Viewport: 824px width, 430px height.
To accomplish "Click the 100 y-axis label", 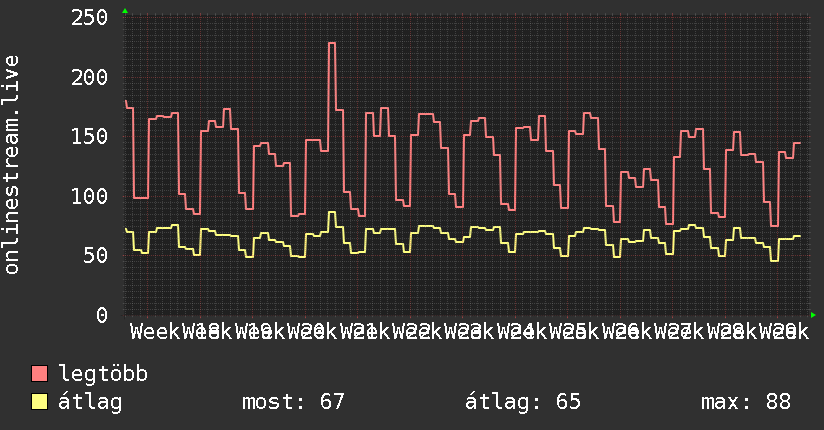I will coord(89,196).
